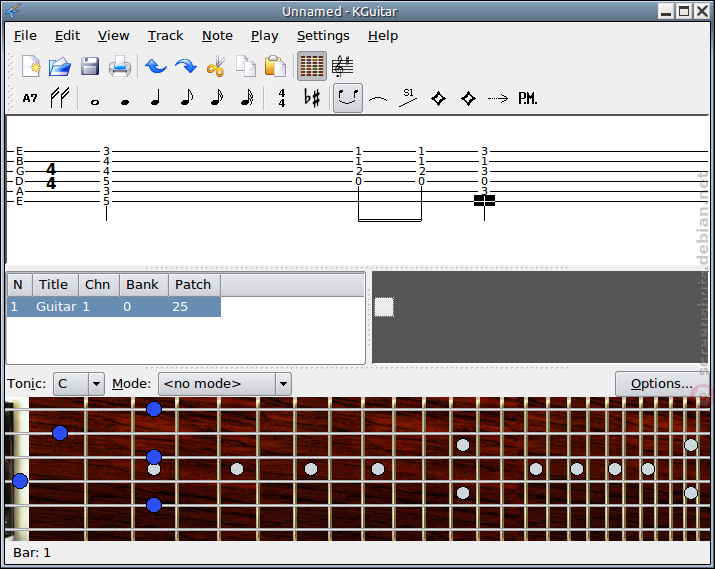Select eighth note duration
The image size is (715, 569).
186,98
